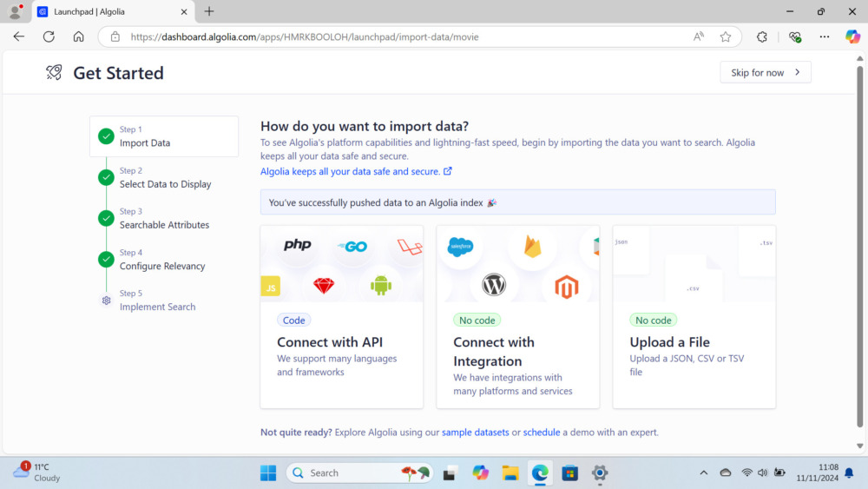Click the PHP logo icon

click(x=297, y=245)
